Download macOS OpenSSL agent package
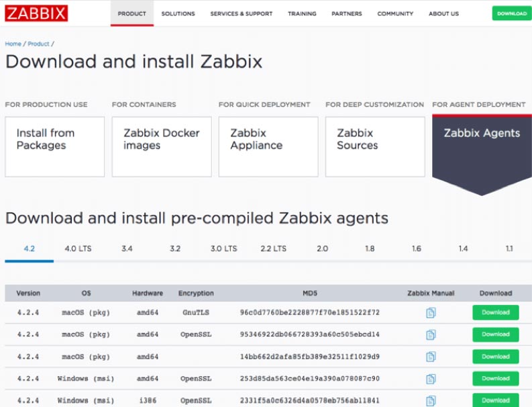532x407 pixels. coord(496,334)
